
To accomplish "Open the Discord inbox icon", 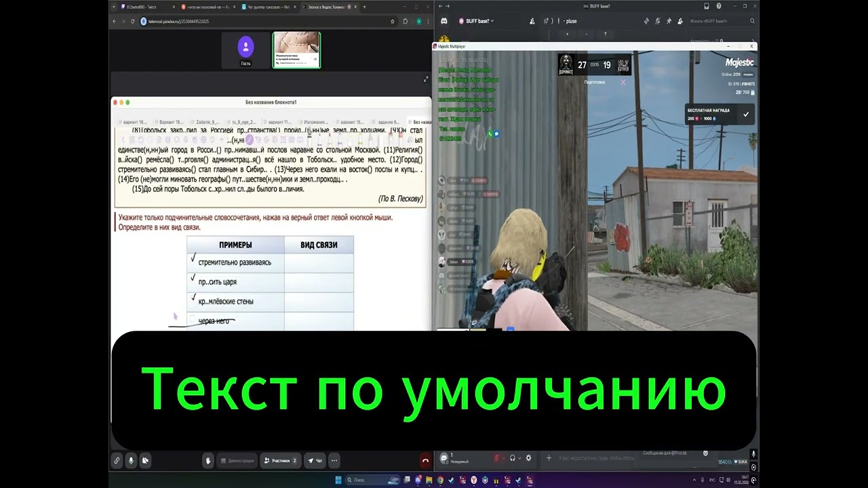I will click(707, 6).
